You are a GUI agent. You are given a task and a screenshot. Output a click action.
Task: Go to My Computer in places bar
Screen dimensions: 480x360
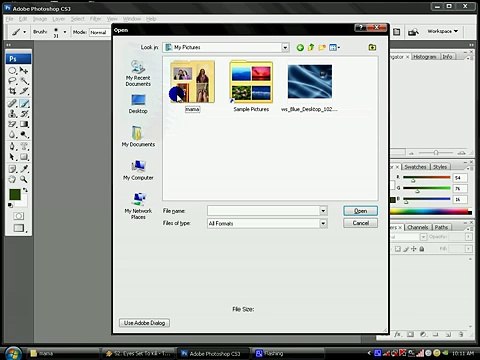[138, 170]
